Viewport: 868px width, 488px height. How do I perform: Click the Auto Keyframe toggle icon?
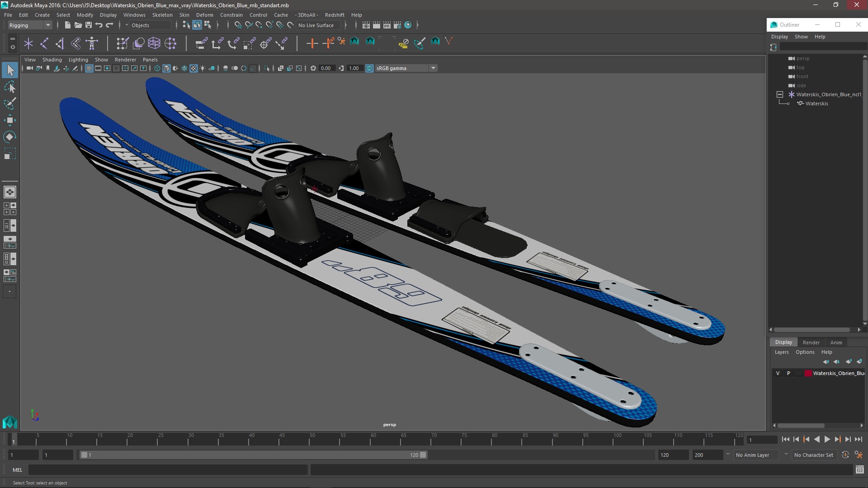845,455
